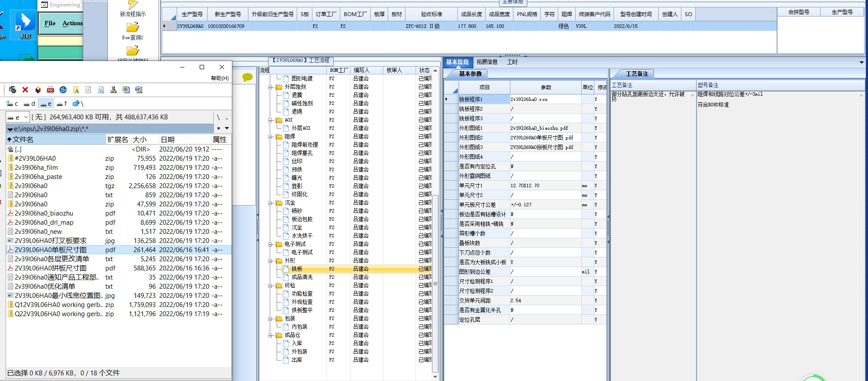Screen dimensions: 868x381
Task: Click the yellow page with letter A icon
Action: (76, 90)
